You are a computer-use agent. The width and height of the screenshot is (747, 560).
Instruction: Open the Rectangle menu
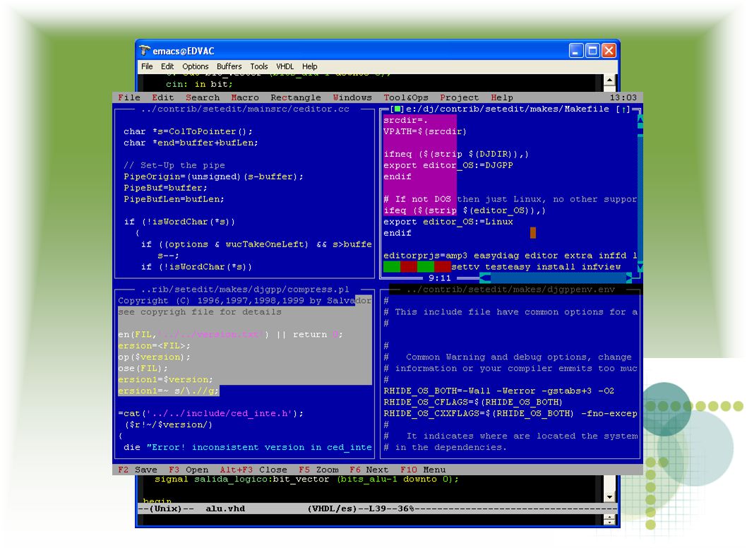tap(296, 97)
